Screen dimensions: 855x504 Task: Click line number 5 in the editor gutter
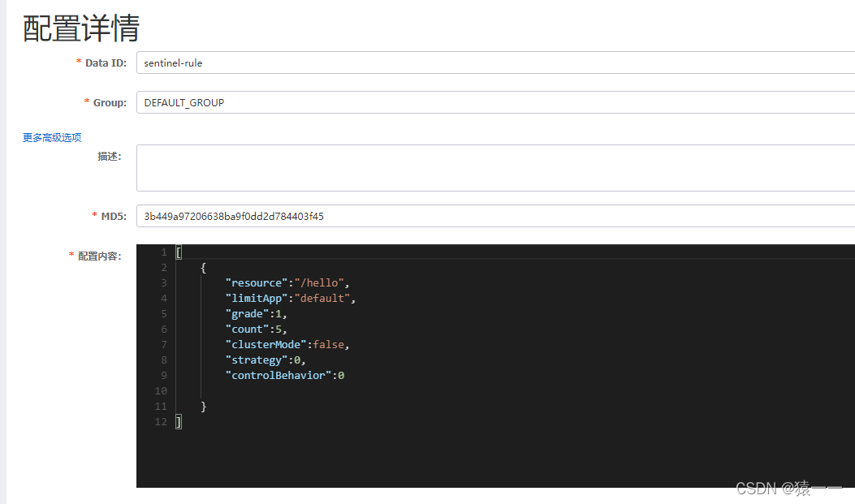click(x=163, y=314)
